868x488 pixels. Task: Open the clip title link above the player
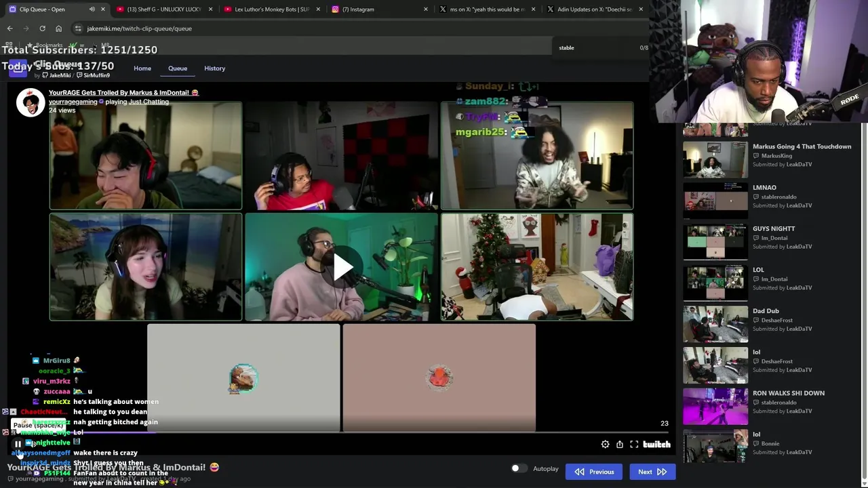pyautogui.click(x=123, y=93)
